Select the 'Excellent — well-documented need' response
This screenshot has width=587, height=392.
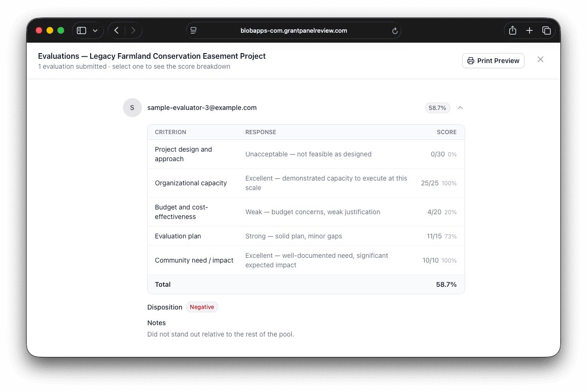click(x=317, y=260)
